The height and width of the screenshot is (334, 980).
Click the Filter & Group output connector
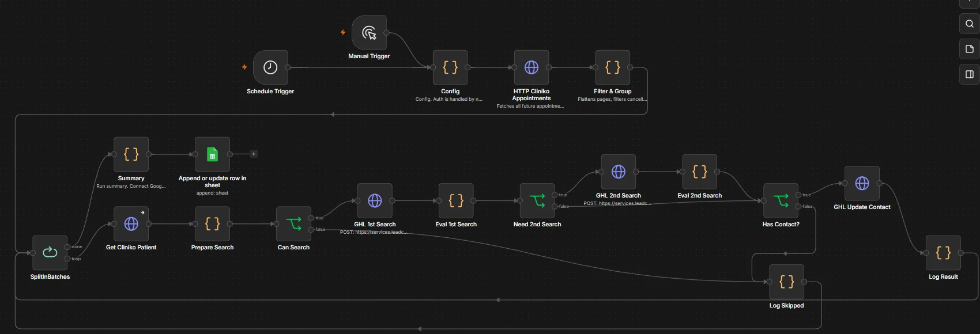pyautogui.click(x=630, y=67)
